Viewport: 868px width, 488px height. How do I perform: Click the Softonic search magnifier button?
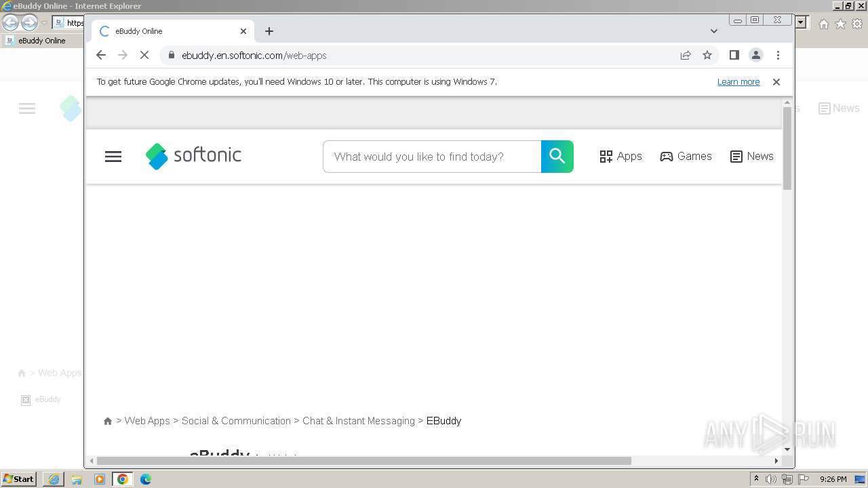(557, 157)
